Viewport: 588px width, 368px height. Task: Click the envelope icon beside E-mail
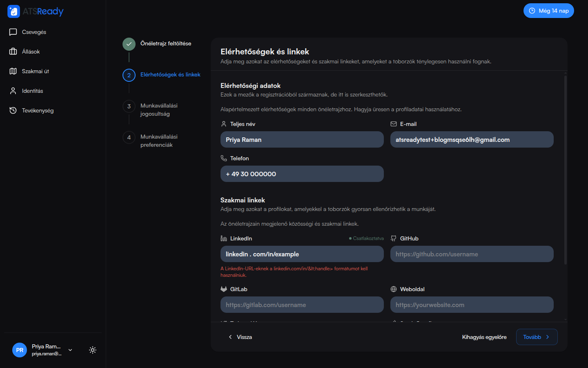[394, 124]
